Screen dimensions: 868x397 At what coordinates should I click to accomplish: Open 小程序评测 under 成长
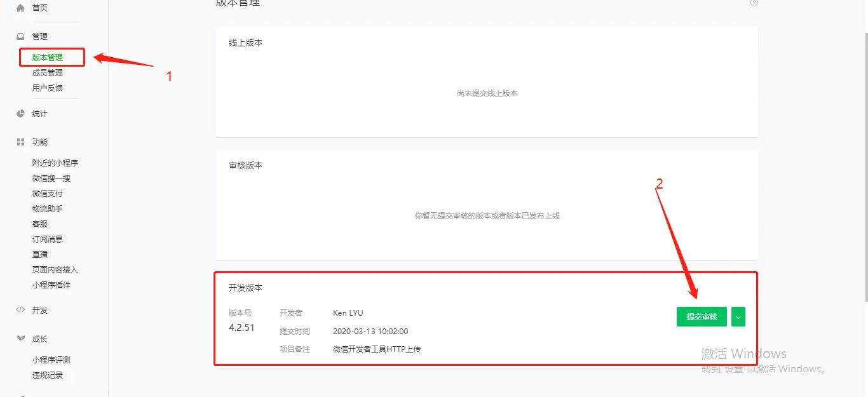pos(51,360)
